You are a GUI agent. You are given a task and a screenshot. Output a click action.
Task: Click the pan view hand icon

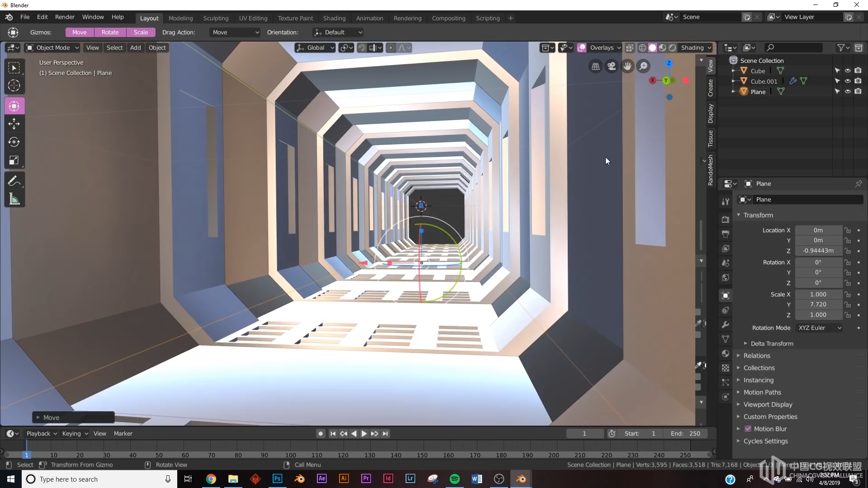click(x=627, y=66)
